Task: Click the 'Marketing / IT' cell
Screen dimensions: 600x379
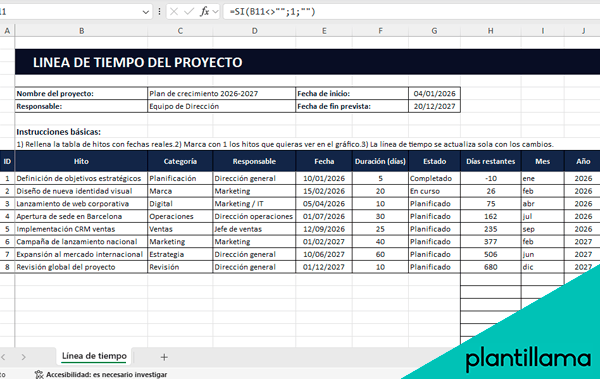Action: click(x=254, y=204)
